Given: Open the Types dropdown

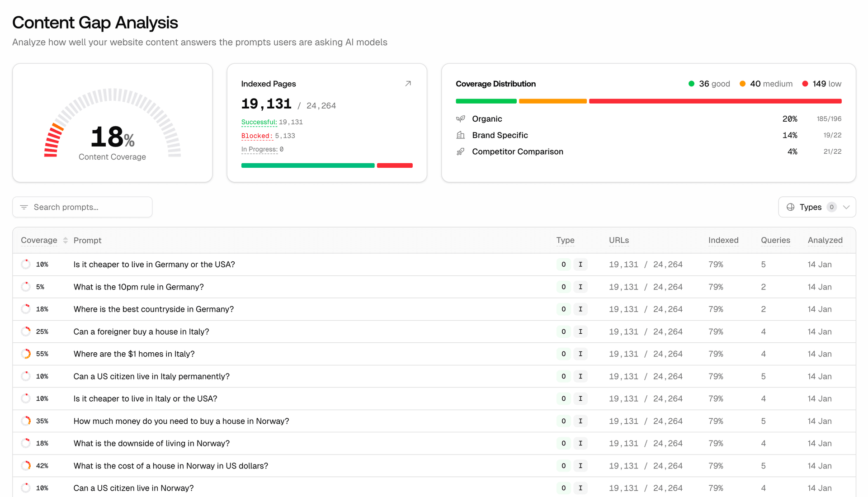Looking at the screenshot, I should (x=816, y=207).
